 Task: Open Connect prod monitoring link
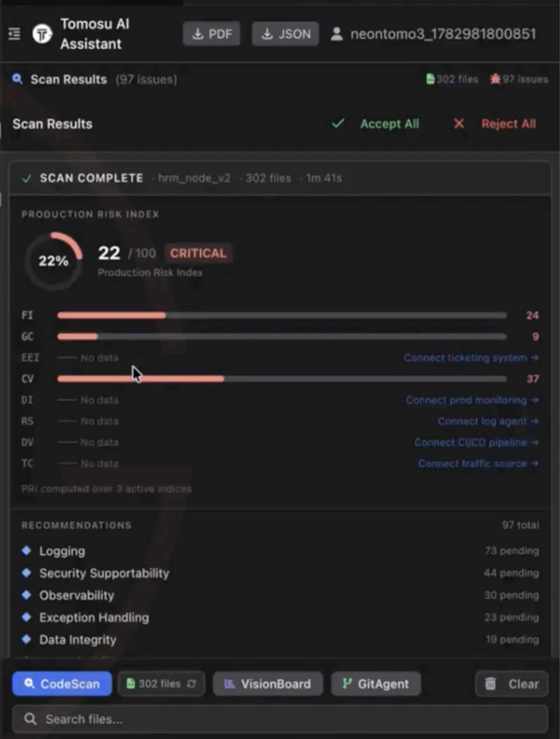tap(472, 400)
